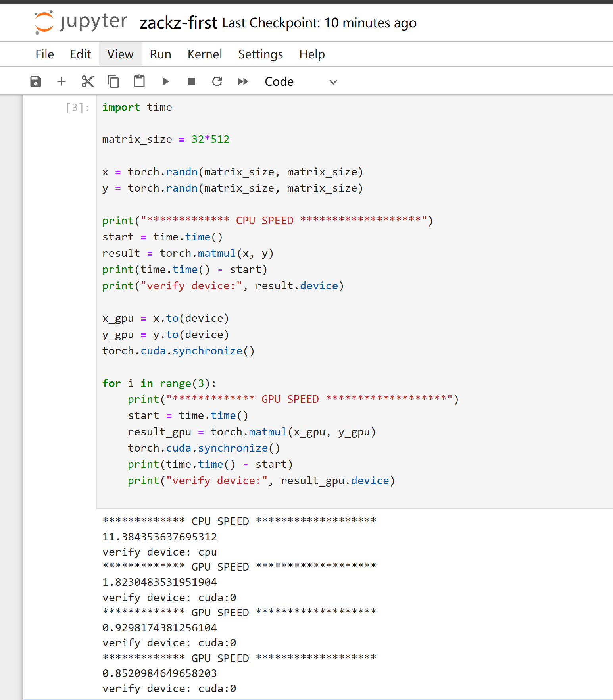Interrupt the kernel with the stop icon

191,81
